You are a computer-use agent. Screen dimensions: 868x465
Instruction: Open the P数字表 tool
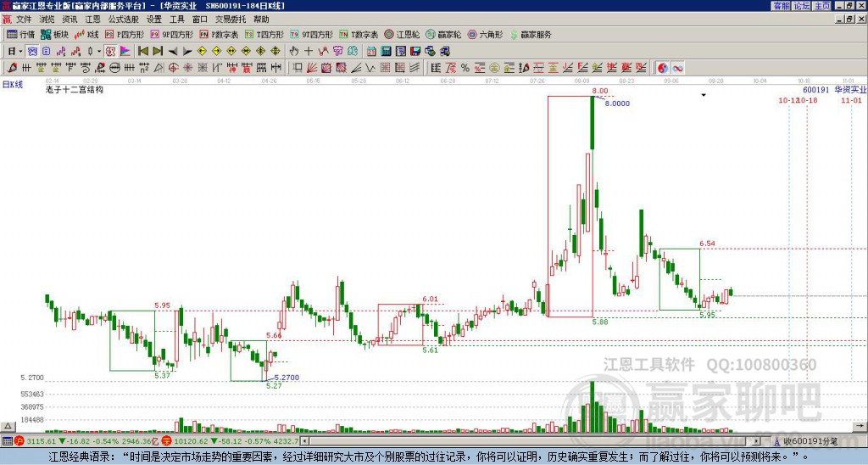[219, 34]
